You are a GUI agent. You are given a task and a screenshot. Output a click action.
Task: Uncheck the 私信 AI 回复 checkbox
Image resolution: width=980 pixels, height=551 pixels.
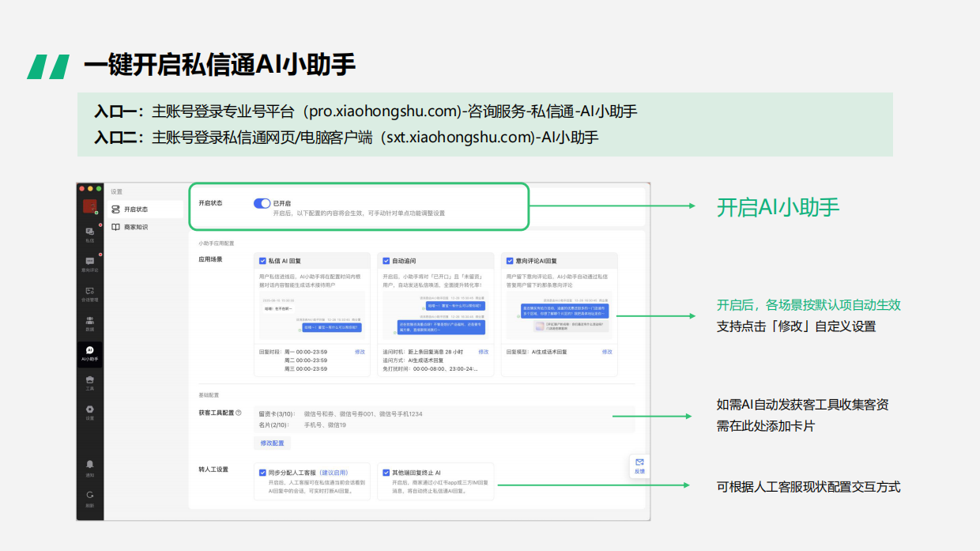[x=262, y=260]
